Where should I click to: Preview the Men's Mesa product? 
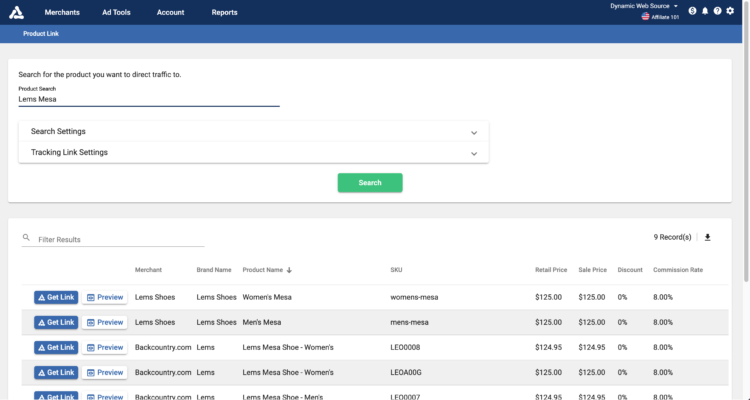pos(105,322)
